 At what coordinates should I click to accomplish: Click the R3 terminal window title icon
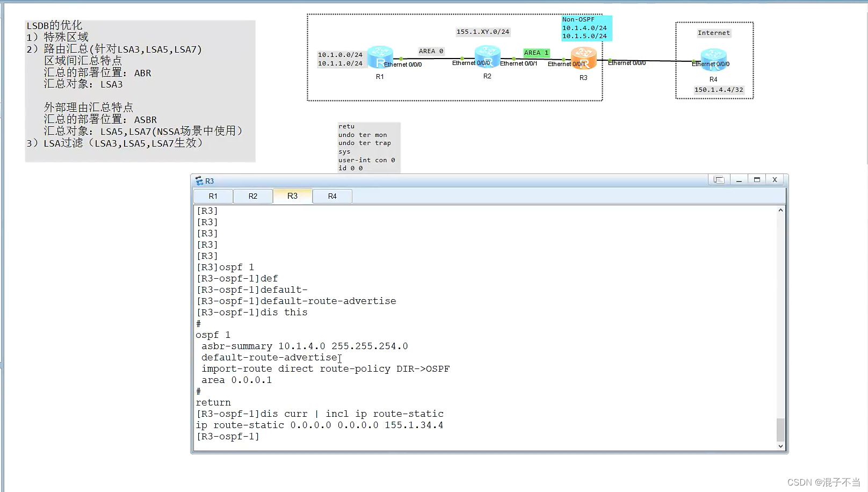[199, 181]
